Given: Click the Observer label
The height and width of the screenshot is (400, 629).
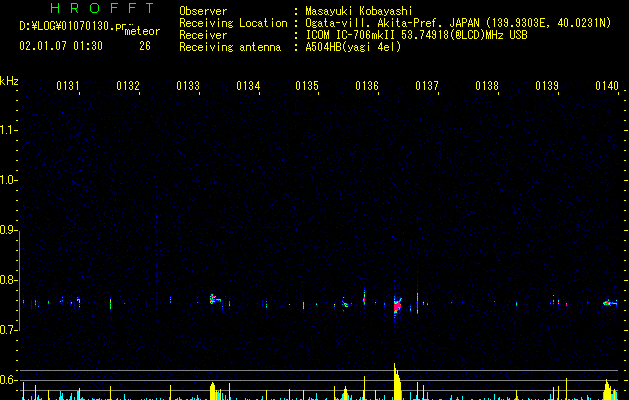Looking at the screenshot, I should point(203,11).
